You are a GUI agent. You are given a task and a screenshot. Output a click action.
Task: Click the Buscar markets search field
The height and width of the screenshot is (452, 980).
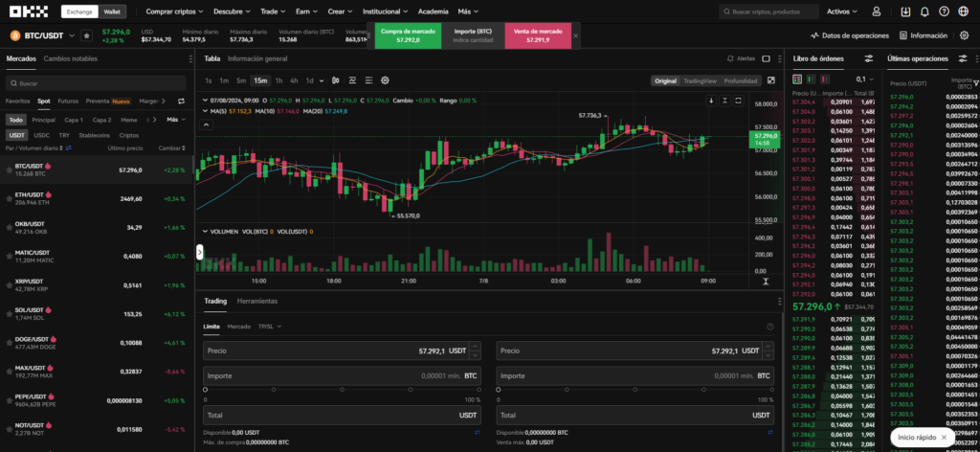pyautogui.click(x=97, y=83)
